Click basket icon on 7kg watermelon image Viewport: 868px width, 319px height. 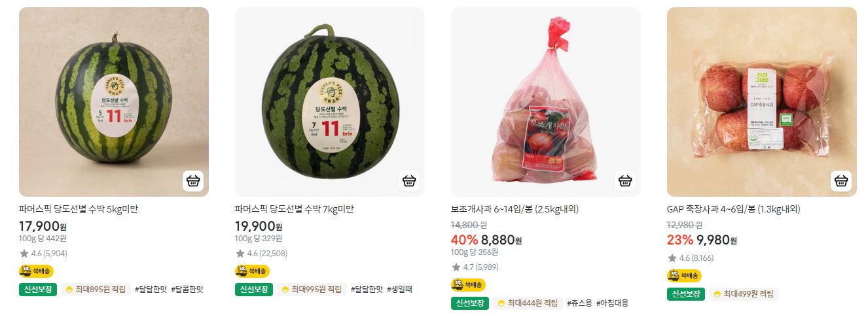(x=408, y=181)
